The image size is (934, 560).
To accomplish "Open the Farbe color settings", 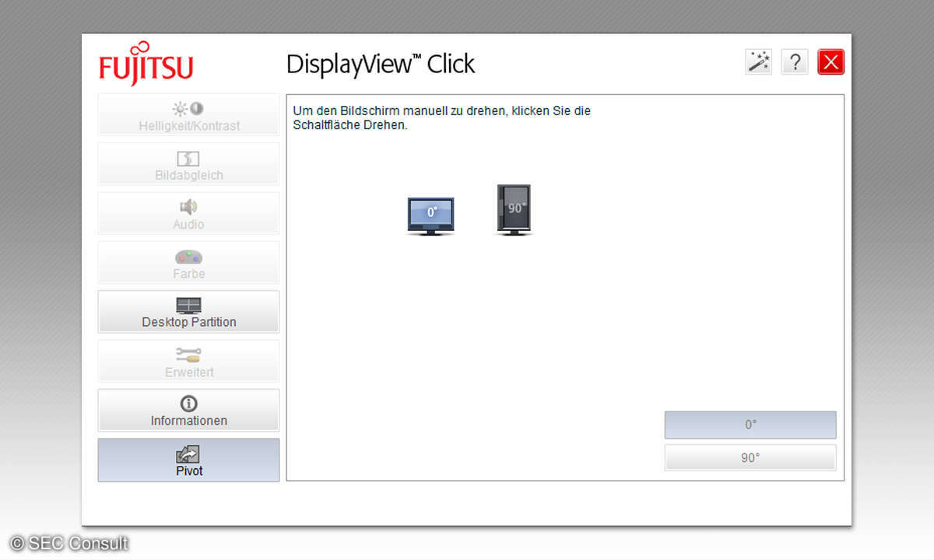I will tap(188, 263).
